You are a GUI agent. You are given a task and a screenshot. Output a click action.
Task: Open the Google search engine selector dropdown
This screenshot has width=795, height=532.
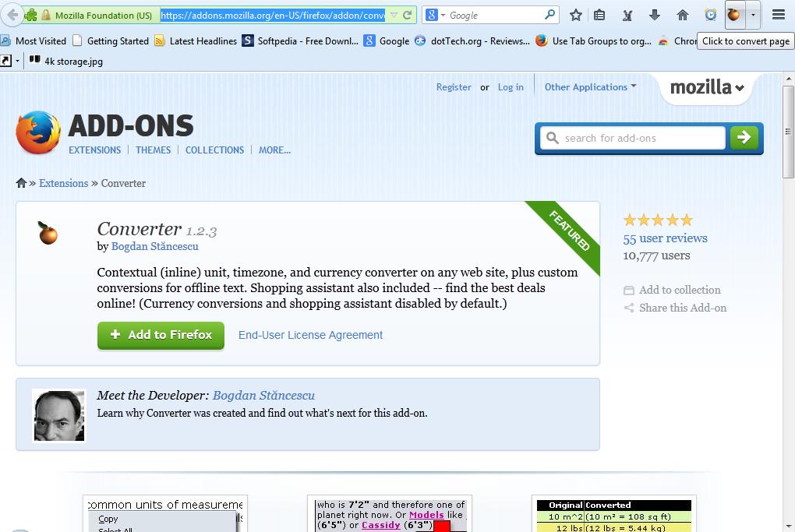[436, 15]
